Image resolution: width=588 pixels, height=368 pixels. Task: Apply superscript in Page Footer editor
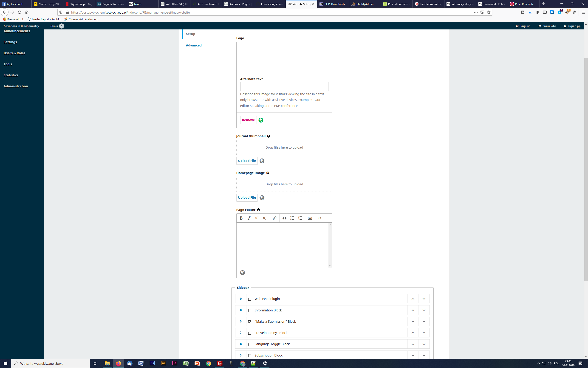[x=257, y=218]
